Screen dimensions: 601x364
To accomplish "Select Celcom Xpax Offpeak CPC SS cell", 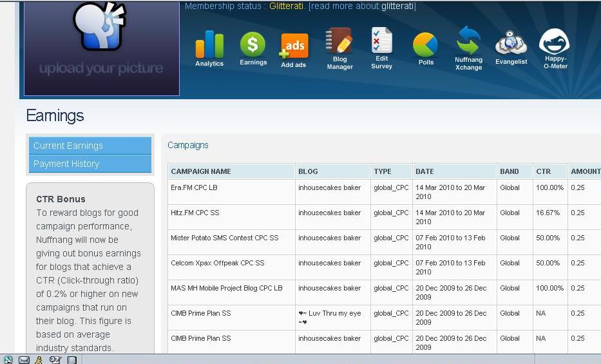I will coord(217,263).
